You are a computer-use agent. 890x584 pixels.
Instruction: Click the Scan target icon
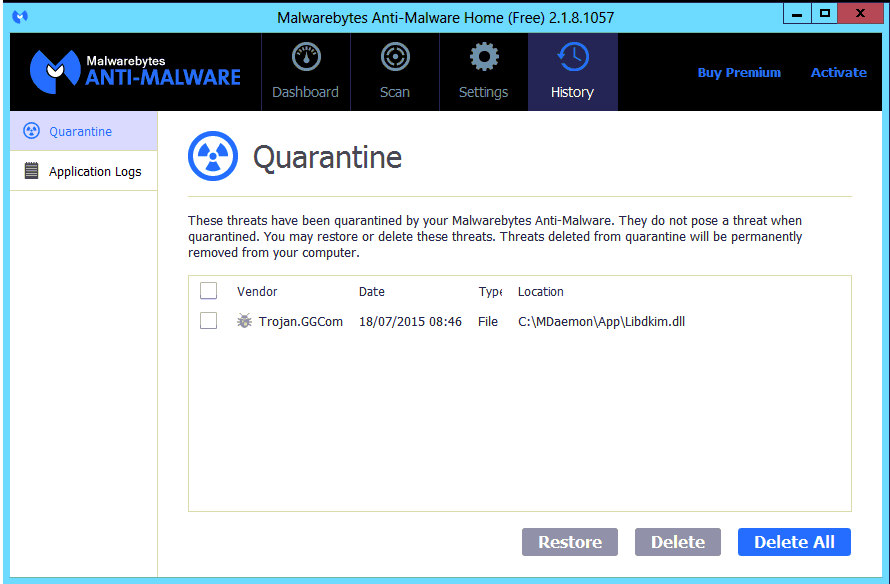(395, 58)
